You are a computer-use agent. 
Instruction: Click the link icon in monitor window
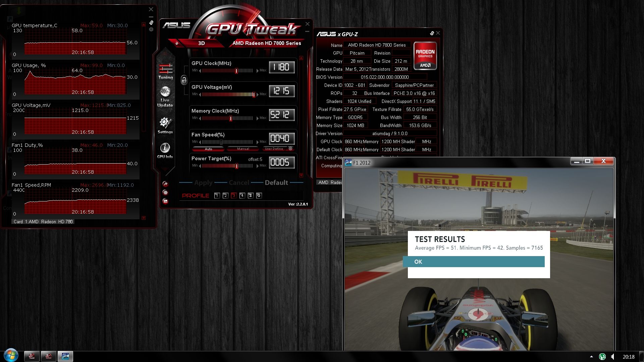coord(151,22)
